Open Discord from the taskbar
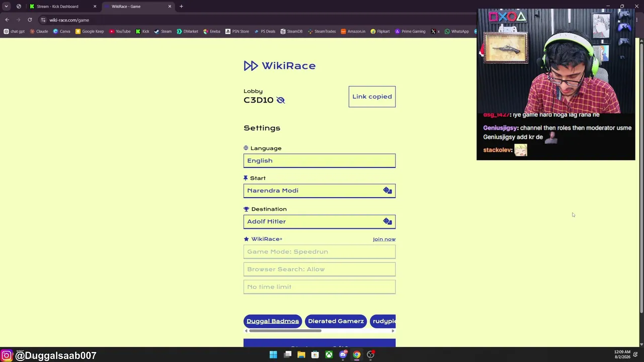 coord(343,355)
